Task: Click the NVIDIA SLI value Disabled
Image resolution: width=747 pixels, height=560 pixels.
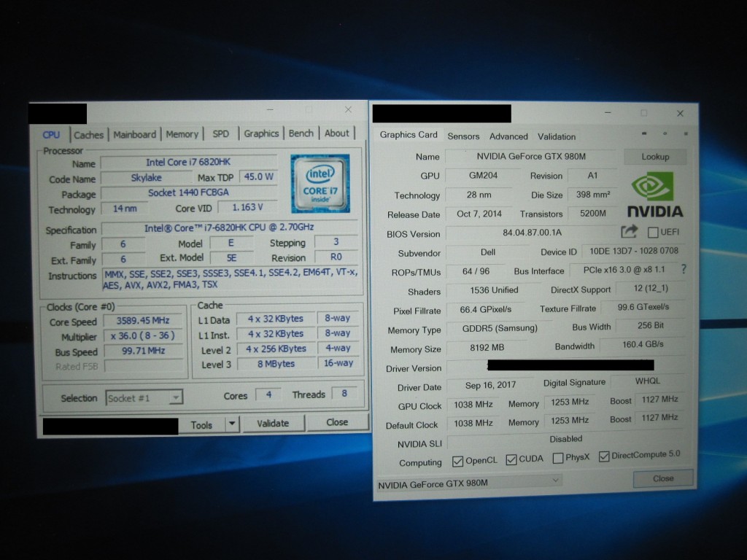Action: [x=566, y=439]
